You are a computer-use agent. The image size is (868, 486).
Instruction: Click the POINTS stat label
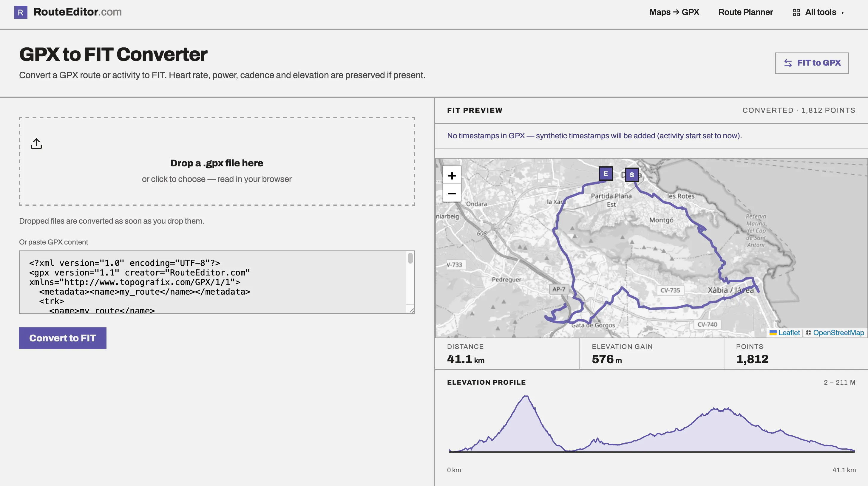tap(749, 346)
